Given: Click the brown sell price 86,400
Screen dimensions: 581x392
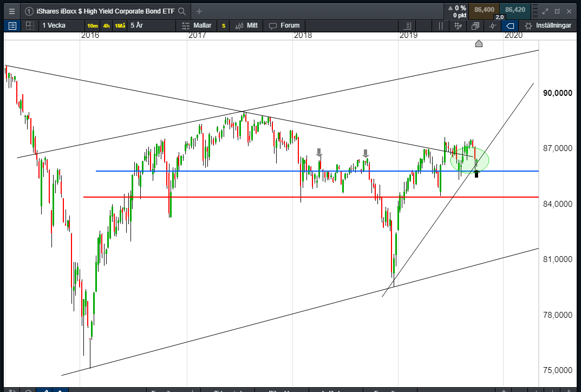Looking at the screenshot, I should pos(484,10).
